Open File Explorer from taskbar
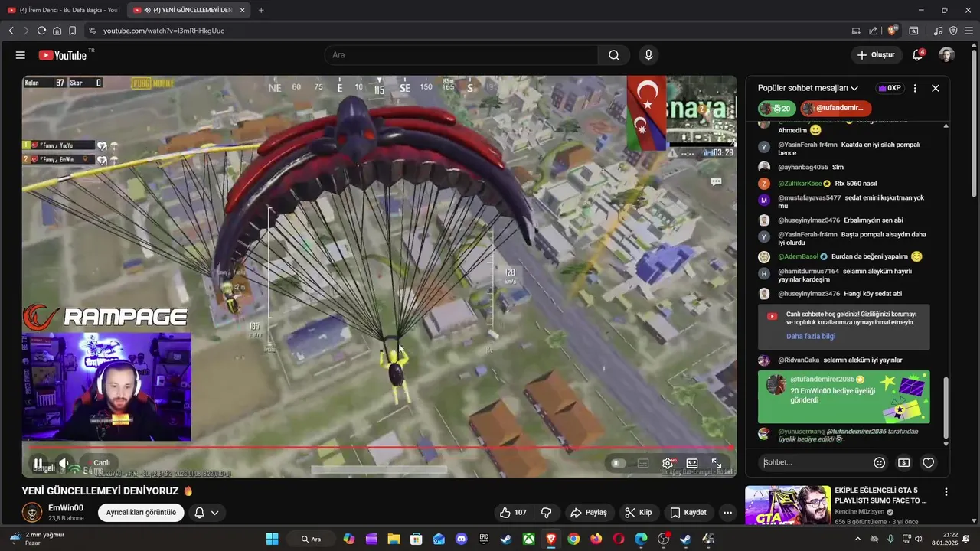Image resolution: width=980 pixels, height=551 pixels. point(394,539)
